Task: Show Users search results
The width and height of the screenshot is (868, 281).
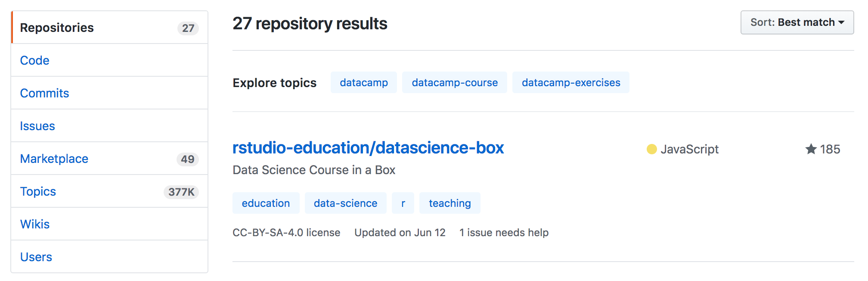Action: 36,257
